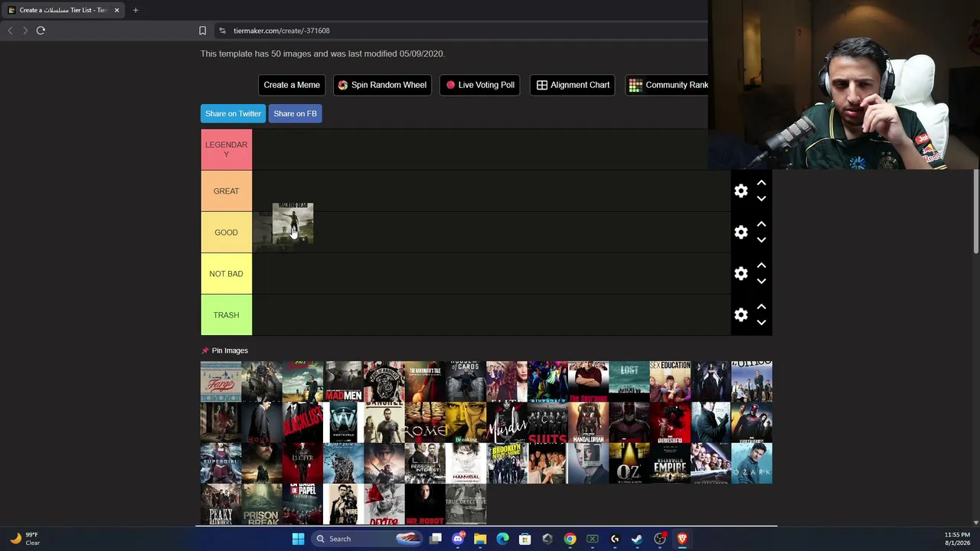Select the Blacklist poster

(x=302, y=422)
